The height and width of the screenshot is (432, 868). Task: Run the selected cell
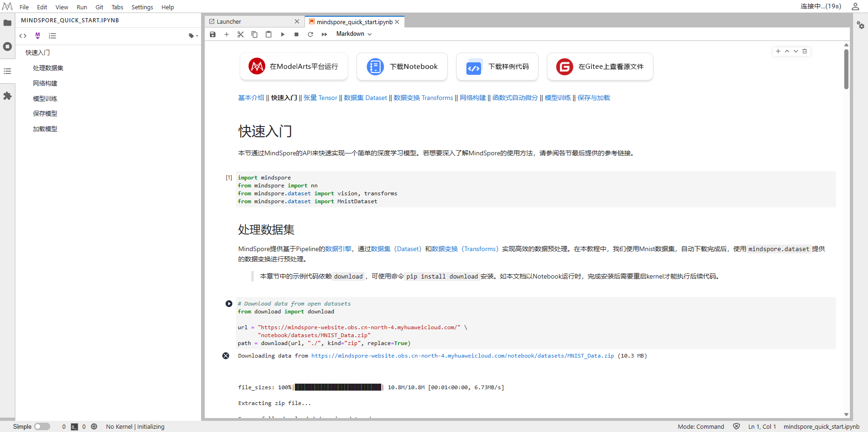pos(283,34)
